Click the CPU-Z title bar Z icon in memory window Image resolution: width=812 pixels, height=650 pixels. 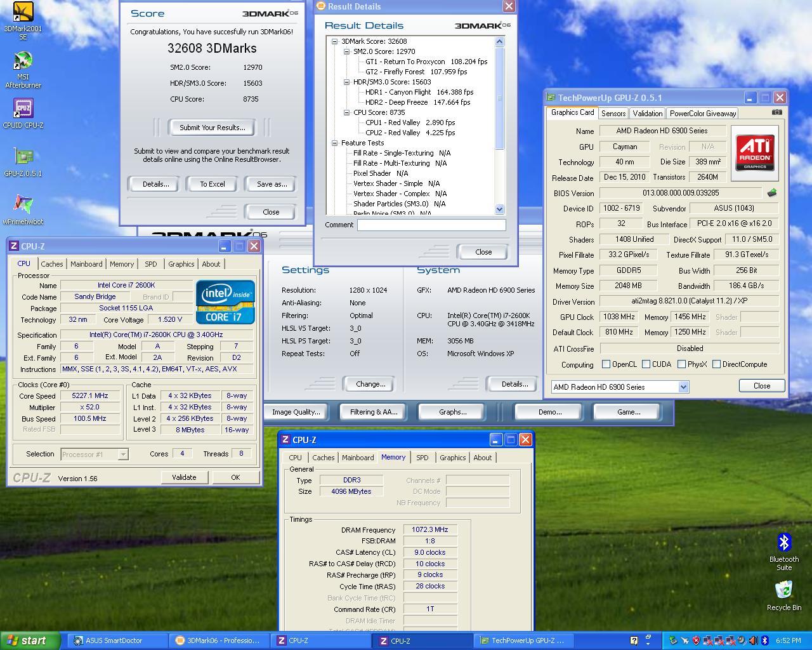[x=286, y=439]
